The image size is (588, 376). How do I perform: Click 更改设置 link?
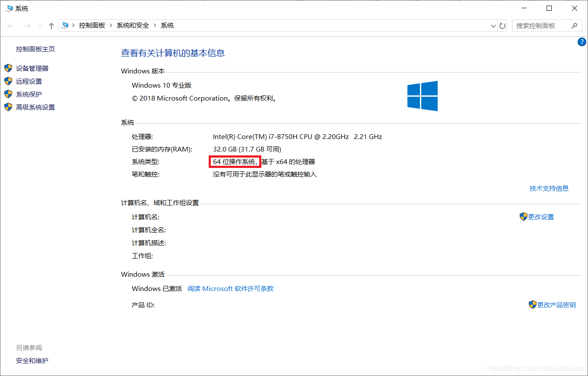541,217
